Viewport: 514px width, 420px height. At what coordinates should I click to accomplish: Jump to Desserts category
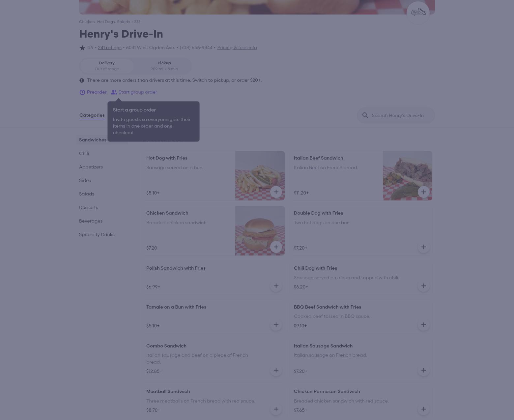(89, 207)
